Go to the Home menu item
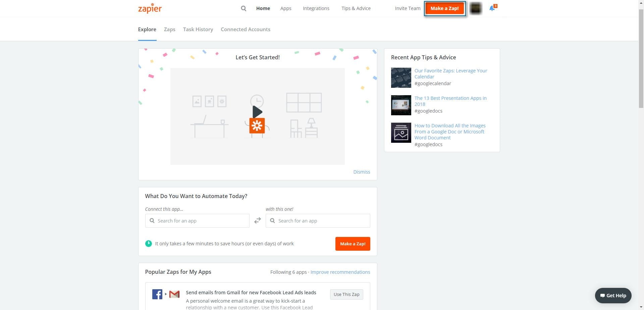This screenshot has height=310, width=644. click(263, 8)
